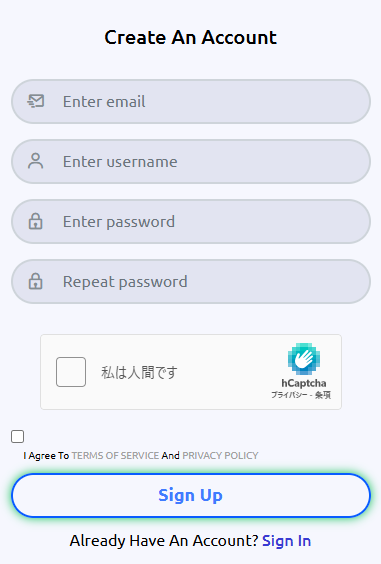
Task: Tick the I Agree To terms checkbox
Action: [x=17, y=436]
